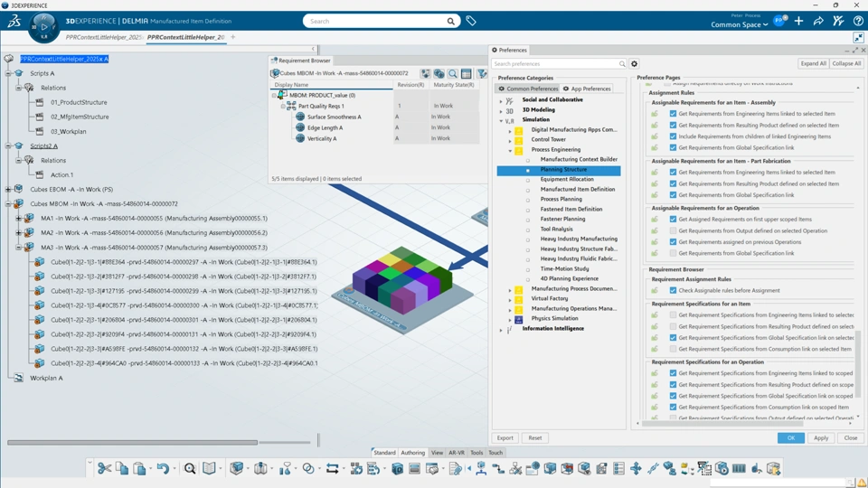Select Manufactured Item Definition in preference tree
This screenshot has width=868, height=488.
click(x=578, y=189)
